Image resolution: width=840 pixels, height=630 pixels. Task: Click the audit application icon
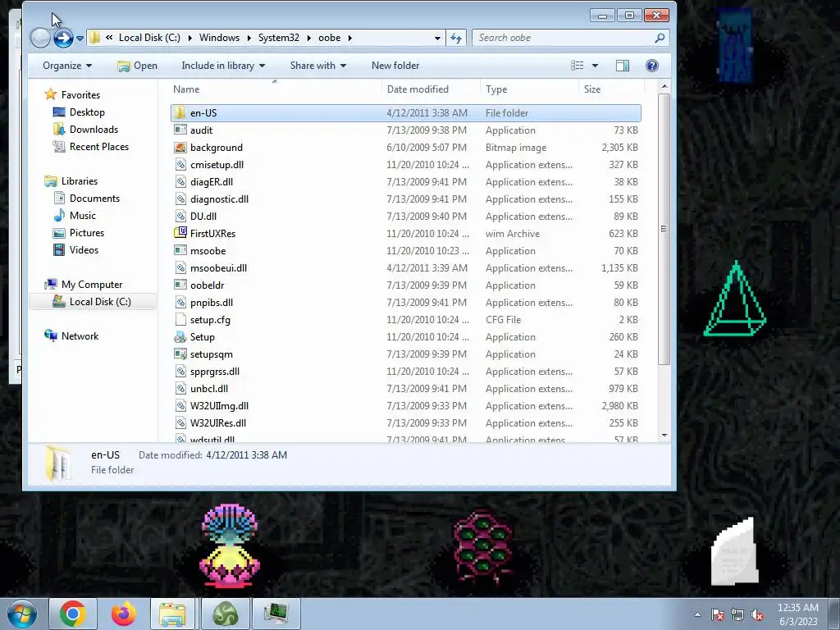[180, 130]
